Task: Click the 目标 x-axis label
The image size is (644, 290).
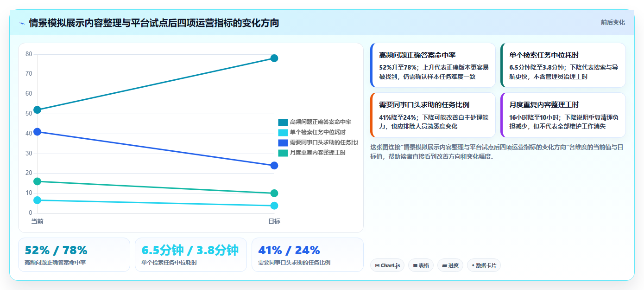Action: pyautogui.click(x=274, y=221)
